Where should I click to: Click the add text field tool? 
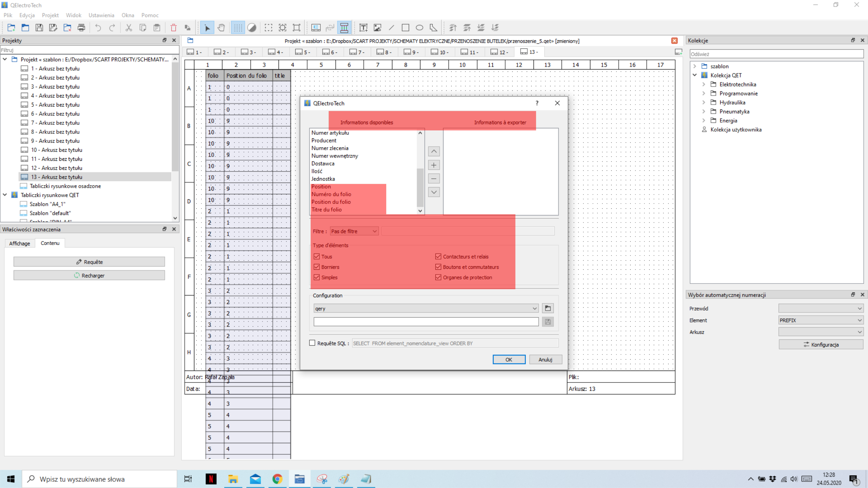coord(363,28)
